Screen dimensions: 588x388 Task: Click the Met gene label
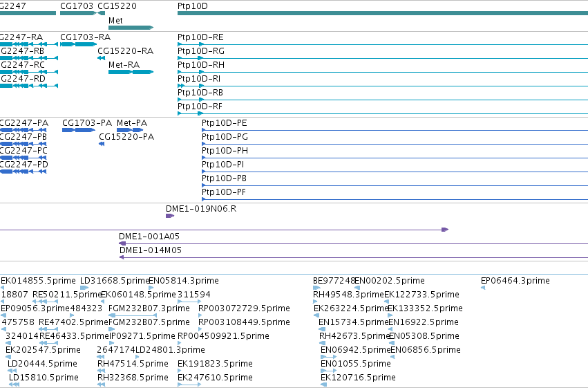(115, 21)
